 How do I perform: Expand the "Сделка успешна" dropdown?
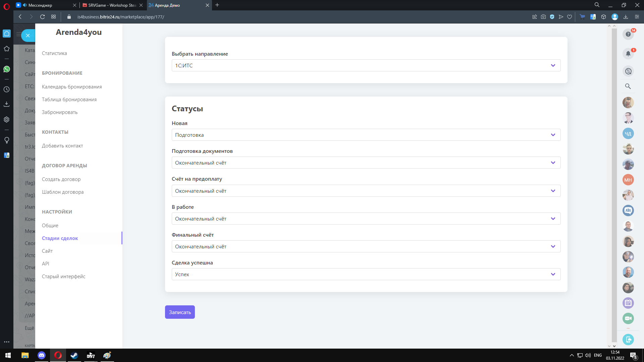point(366,274)
